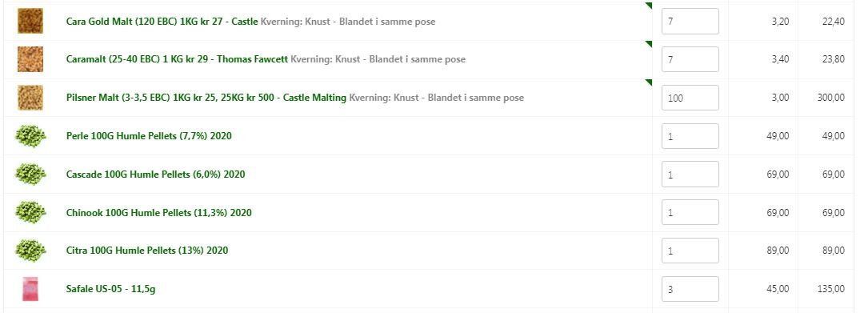The image size is (868, 313).
Task: Focus the quantity box for Caramalt row
Action: click(690, 59)
